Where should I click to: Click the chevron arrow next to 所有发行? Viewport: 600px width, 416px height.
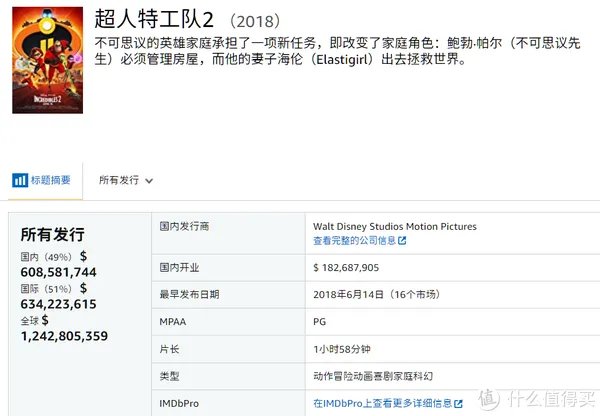(x=149, y=181)
